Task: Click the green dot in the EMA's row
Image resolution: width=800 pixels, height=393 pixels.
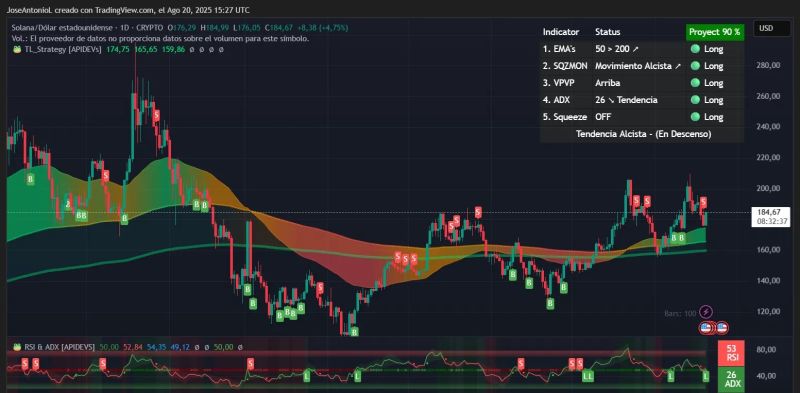Action: (x=694, y=50)
